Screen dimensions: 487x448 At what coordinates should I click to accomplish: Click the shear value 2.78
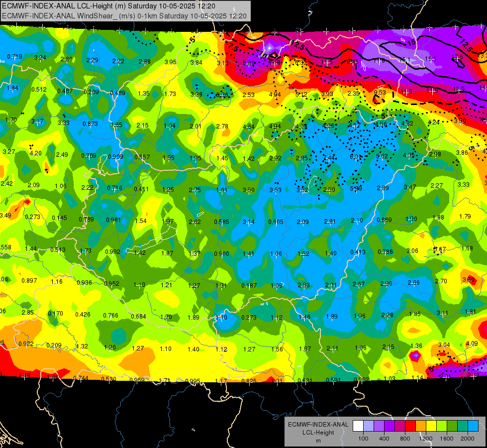[x=222, y=126]
